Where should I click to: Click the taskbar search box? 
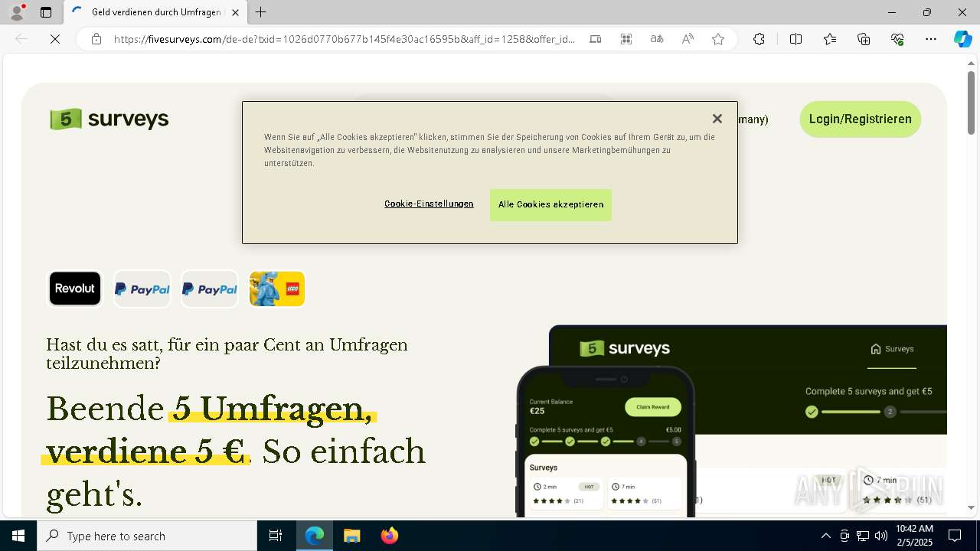[147, 536]
